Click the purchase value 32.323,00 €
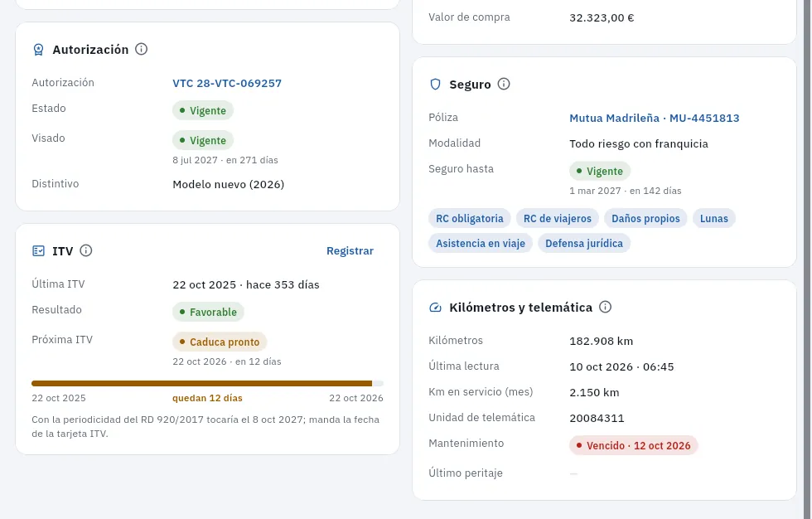 (x=602, y=17)
